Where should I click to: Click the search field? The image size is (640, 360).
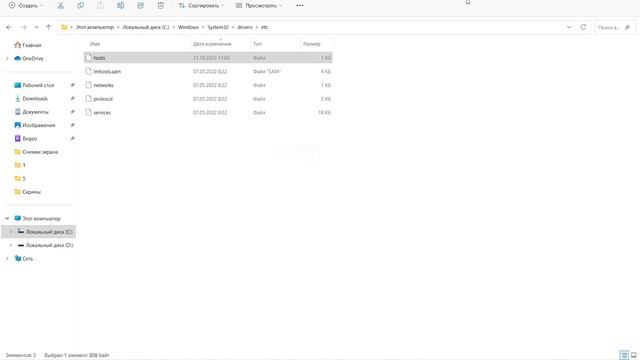pyautogui.click(x=614, y=27)
